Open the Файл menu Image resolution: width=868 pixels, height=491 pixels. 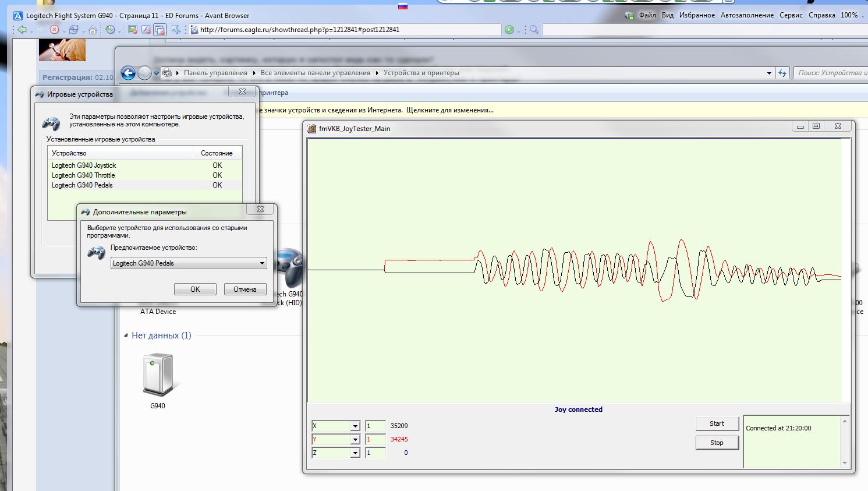(647, 15)
